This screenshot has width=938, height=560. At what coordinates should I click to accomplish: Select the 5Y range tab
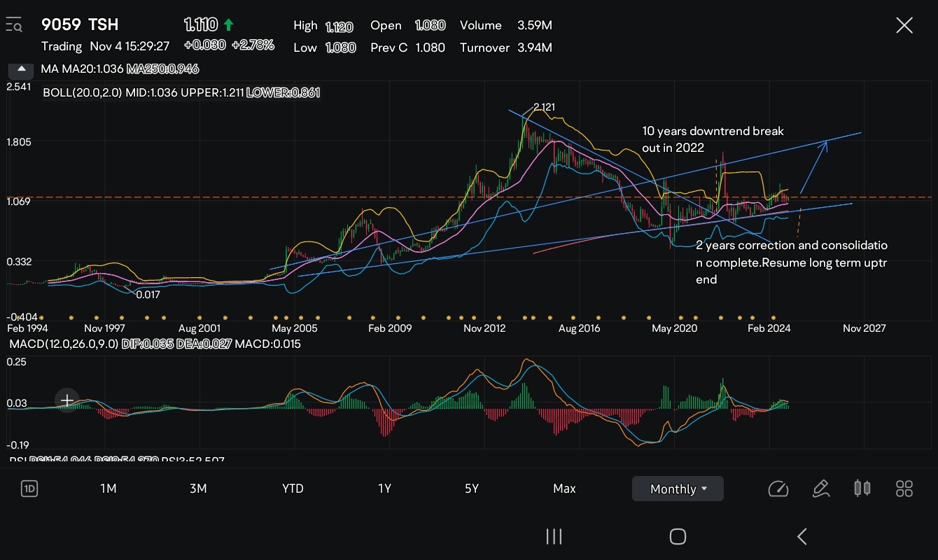coord(472,489)
